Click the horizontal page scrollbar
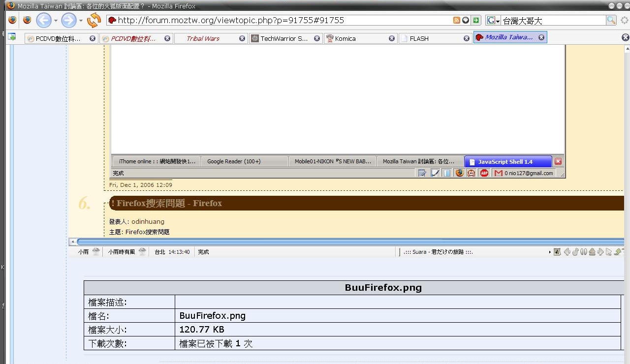Viewport: 630px width, 364px height. (345, 242)
